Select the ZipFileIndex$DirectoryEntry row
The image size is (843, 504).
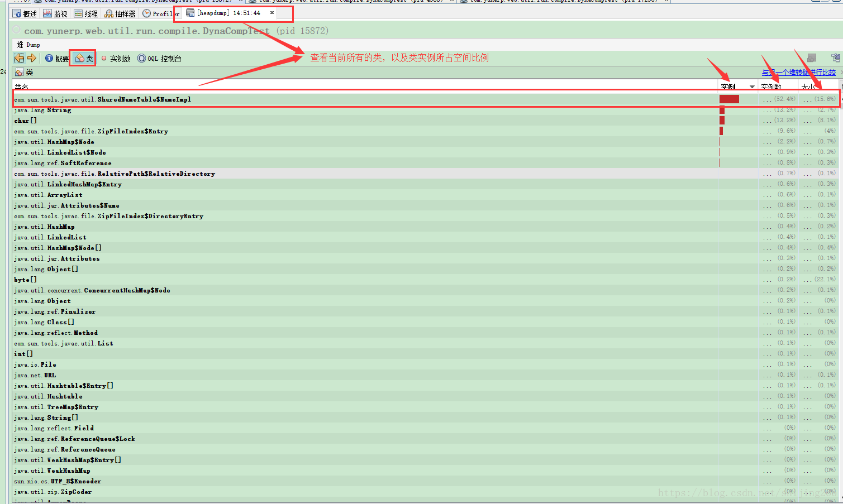click(426, 216)
